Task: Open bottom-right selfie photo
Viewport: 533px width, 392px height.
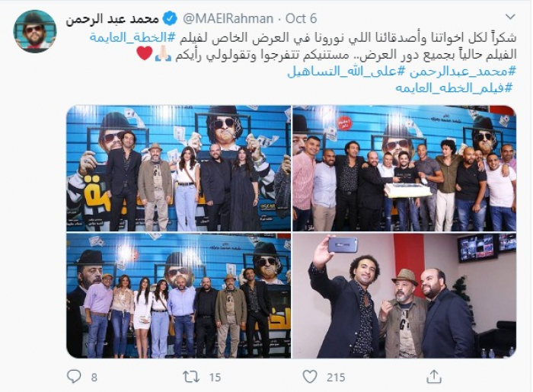Action: 404,295
